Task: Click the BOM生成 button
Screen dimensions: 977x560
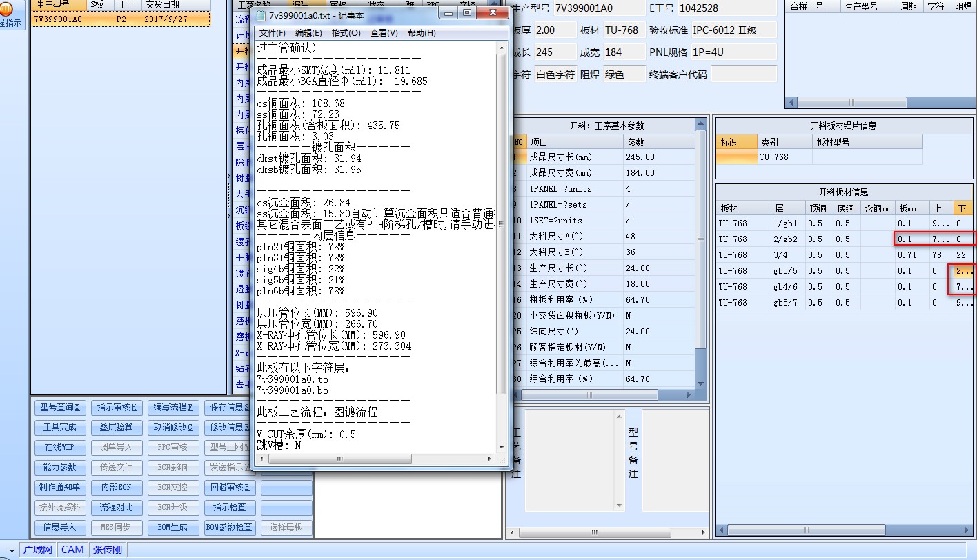Action: 173,527
